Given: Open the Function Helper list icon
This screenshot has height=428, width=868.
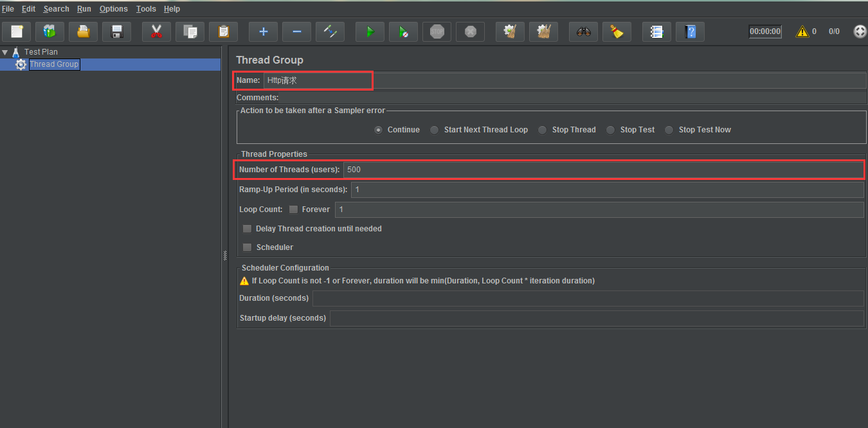Looking at the screenshot, I should click(656, 31).
